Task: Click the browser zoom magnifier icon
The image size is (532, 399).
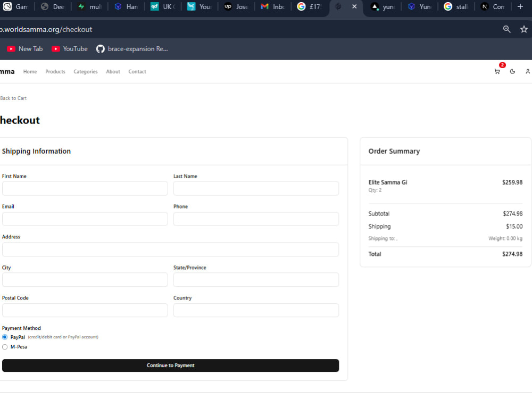Action: [x=506, y=29]
